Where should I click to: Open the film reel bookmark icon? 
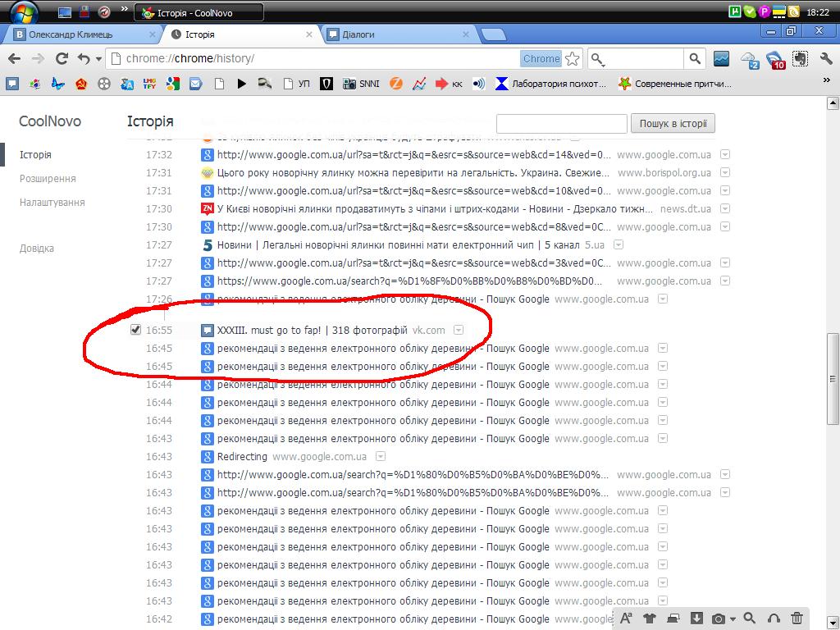(x=104, y=84)
